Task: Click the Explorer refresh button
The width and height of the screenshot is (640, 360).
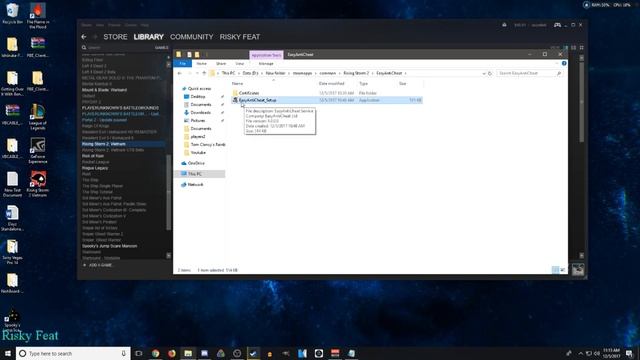Action: (x=490, y=73)
